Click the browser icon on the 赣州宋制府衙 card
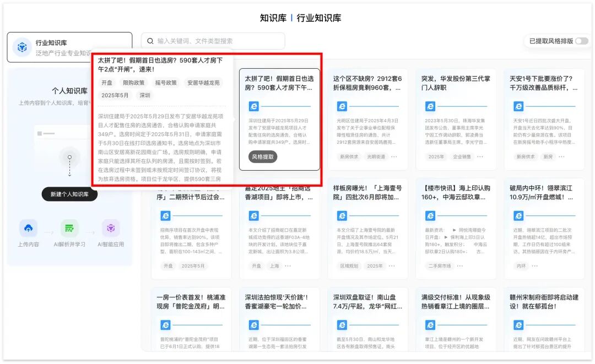The height and width of the screenshot is (364, 595). click(x=518, y=325)
